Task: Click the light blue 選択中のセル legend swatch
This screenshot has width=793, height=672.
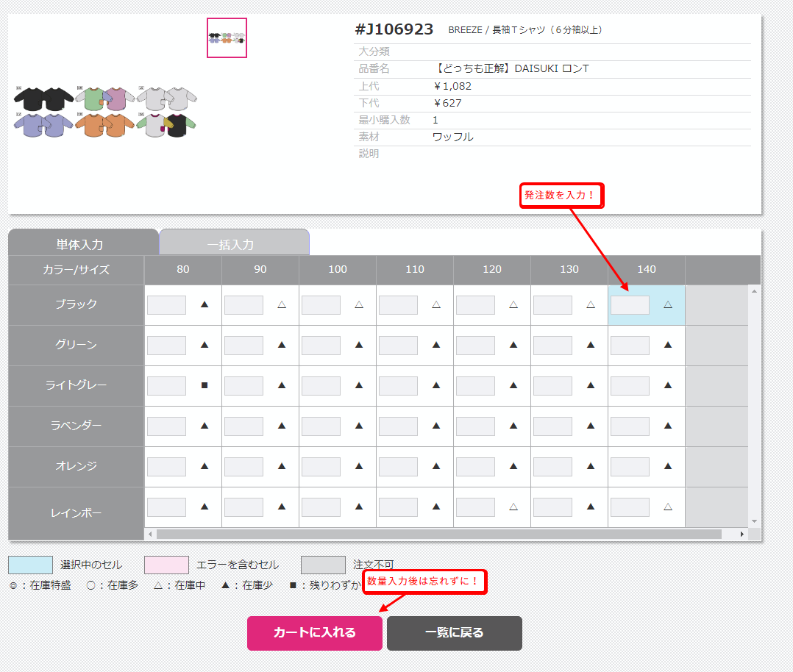Action: (x=30, y=565)
